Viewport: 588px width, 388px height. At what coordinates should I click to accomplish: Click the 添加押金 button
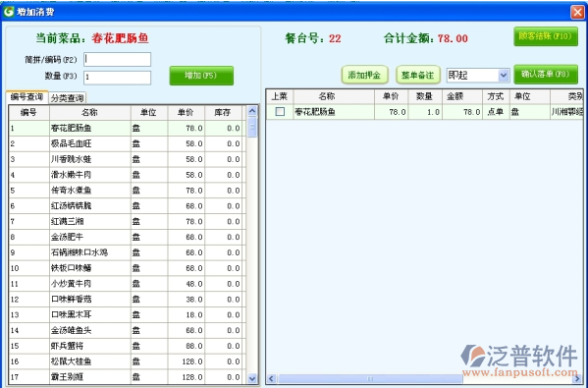pos(364,75)
